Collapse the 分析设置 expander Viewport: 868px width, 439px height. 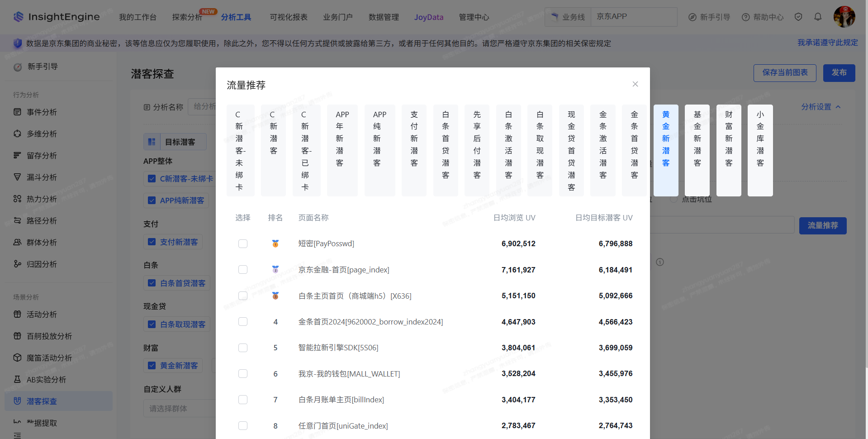pos(821,107)
